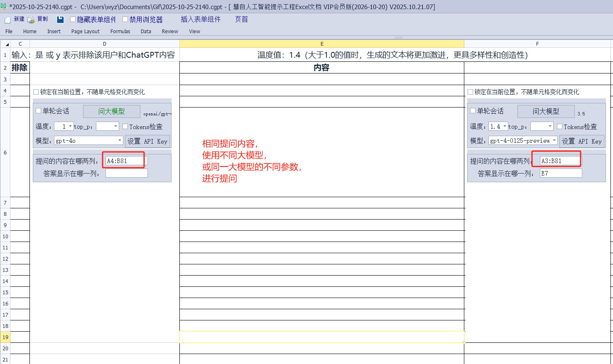The height and width of the screenshot is (364, 613).
Task: Open the Formulas menu
Action: (120, 32)
